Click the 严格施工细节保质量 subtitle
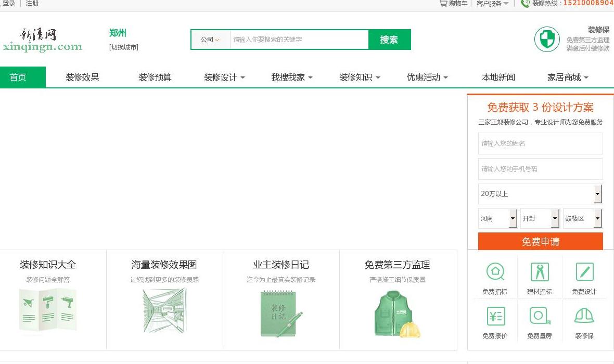The width and height of the screenshot is (614, 364). 397,280
